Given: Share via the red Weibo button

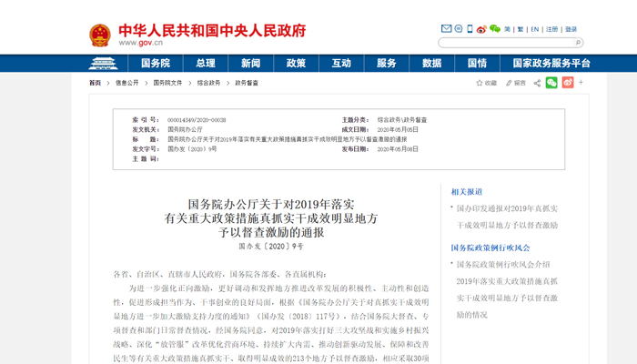Looking at the screenshot, I should pyautogui.click(x=568, y=83).
